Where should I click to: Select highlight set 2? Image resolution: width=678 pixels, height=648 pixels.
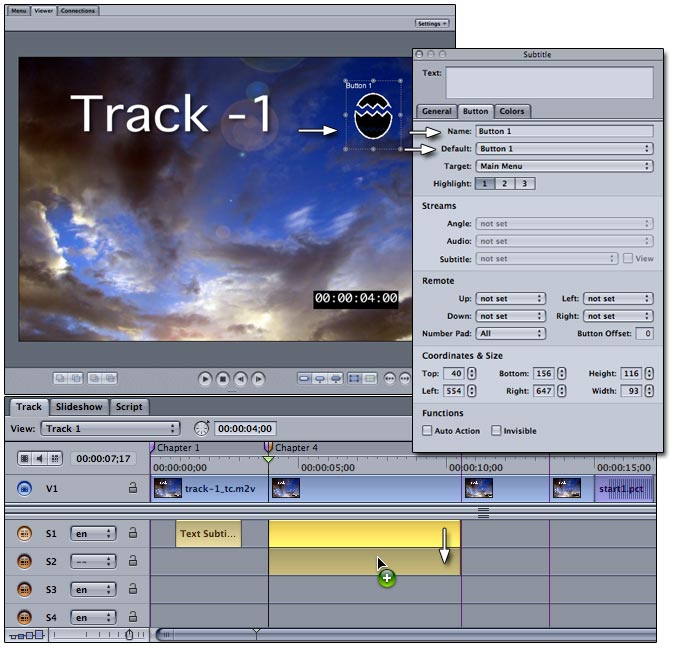pyautogui.click(x=505, y=184)
